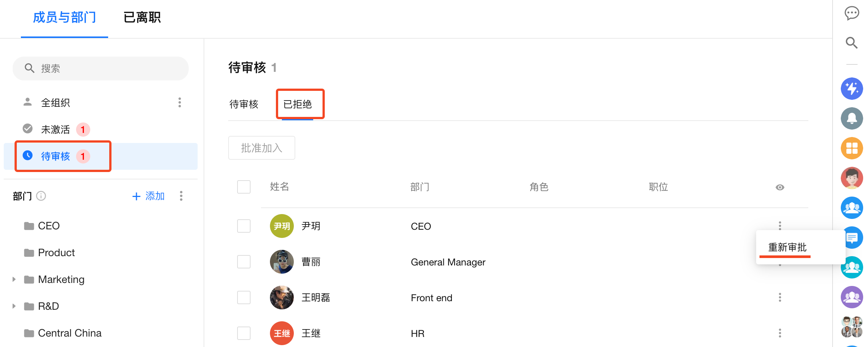The height and width of the screenshot is (347, 868).
Task: Click the magnifier search icon in right sidebar
Action: point(852,43)
